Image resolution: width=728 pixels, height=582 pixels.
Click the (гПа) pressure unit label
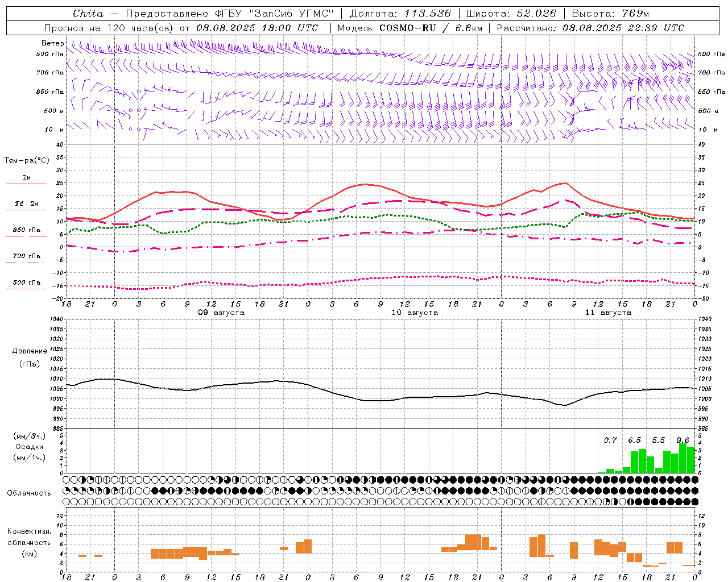click(x=30, y=364)
